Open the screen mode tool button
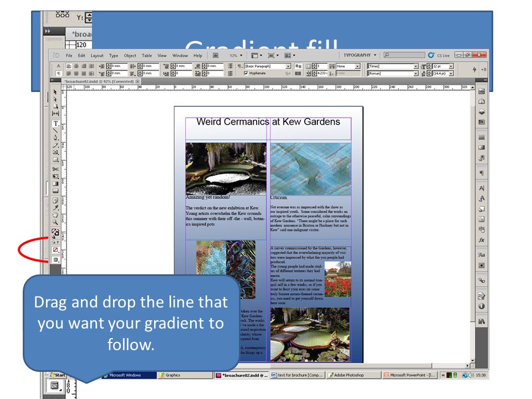The width and height of the screenshot is (532, 399). (55, 259)
